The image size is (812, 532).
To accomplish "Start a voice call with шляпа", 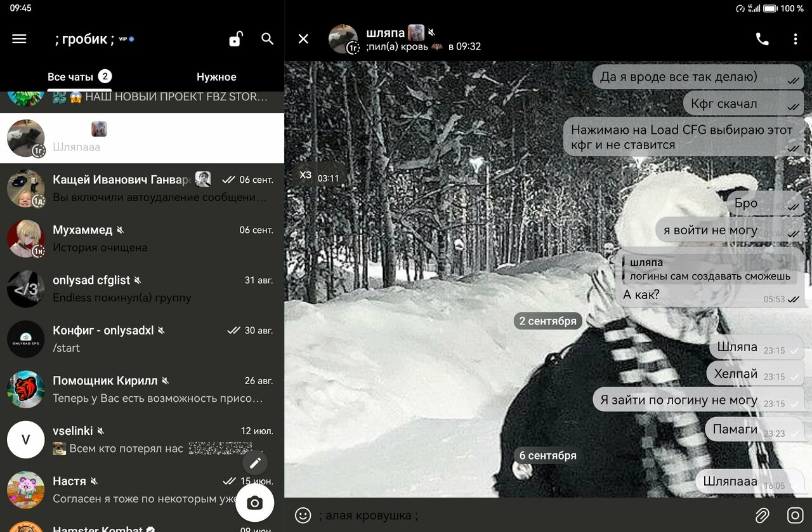I will 762,39.
